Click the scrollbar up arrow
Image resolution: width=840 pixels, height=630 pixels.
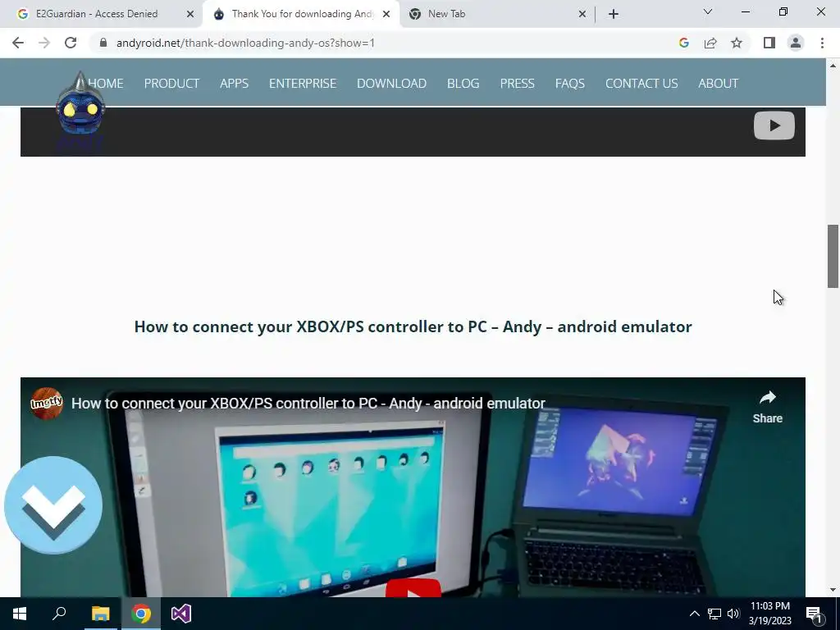(833, 66)
